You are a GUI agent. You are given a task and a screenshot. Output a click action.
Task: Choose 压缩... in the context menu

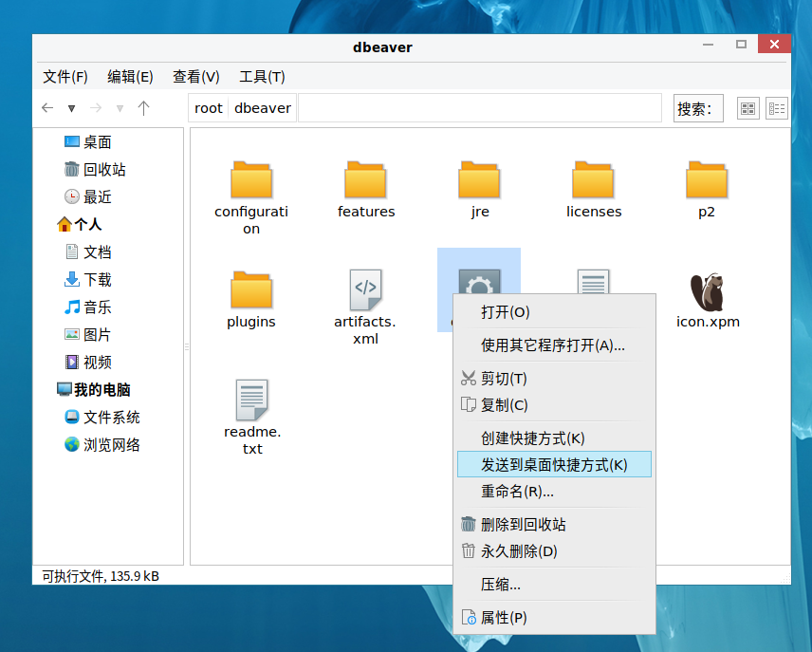click(x=554, y=585)
